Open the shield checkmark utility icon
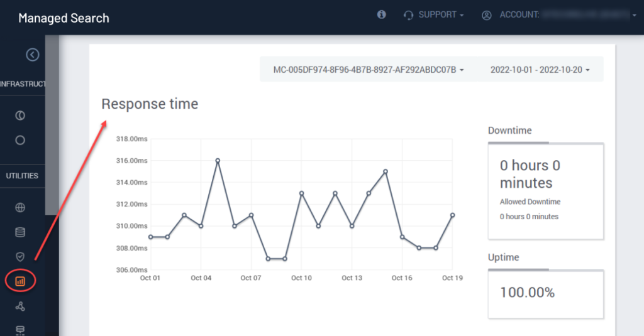The width and height of the screenshot is (644, 336). pos(20,257)
